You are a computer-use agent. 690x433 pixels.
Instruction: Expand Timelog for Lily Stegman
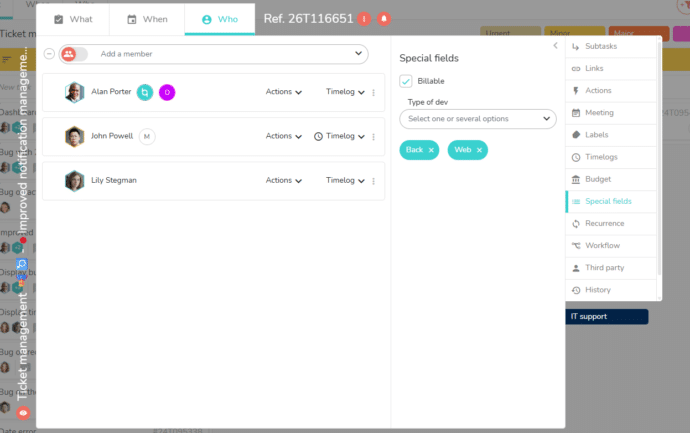(x=345, y=180)
